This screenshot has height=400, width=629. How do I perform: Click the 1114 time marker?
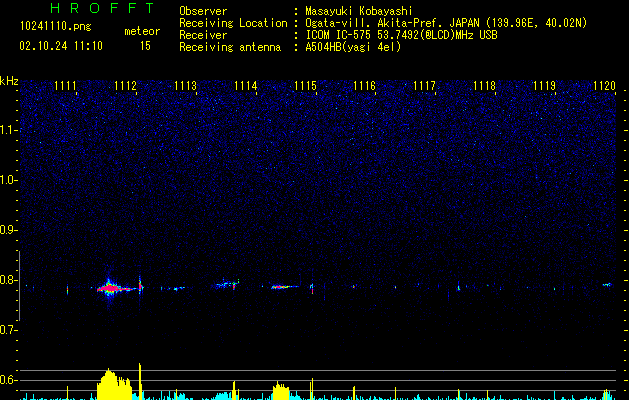click(246, 86)
